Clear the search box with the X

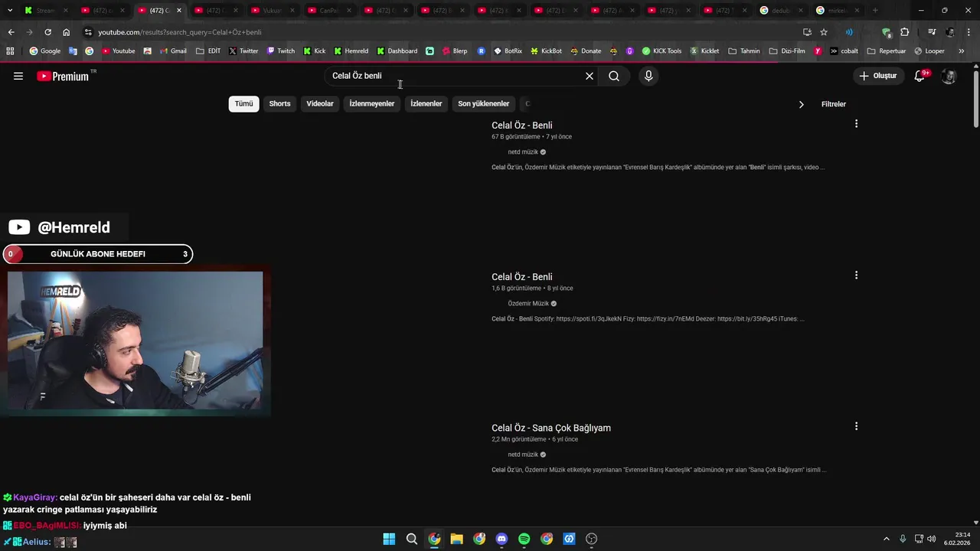tap(590, 76)
